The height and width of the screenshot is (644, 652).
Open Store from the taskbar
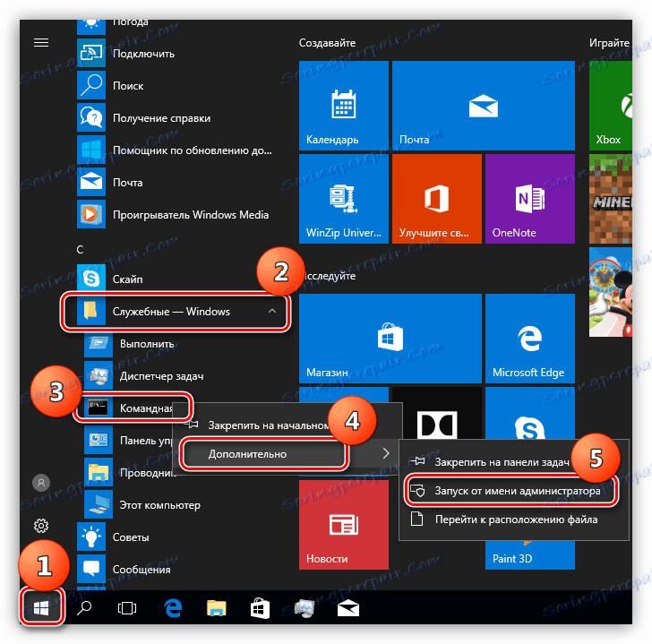point(260,608)
